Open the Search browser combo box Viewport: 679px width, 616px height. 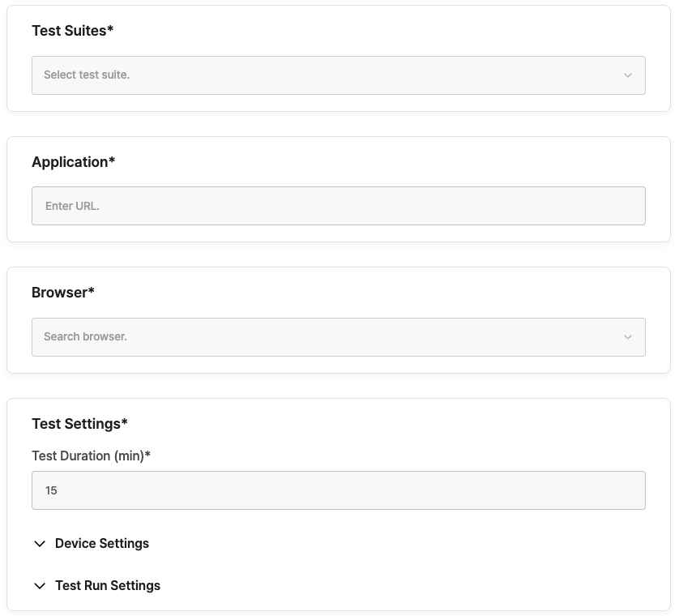(338, 337)
